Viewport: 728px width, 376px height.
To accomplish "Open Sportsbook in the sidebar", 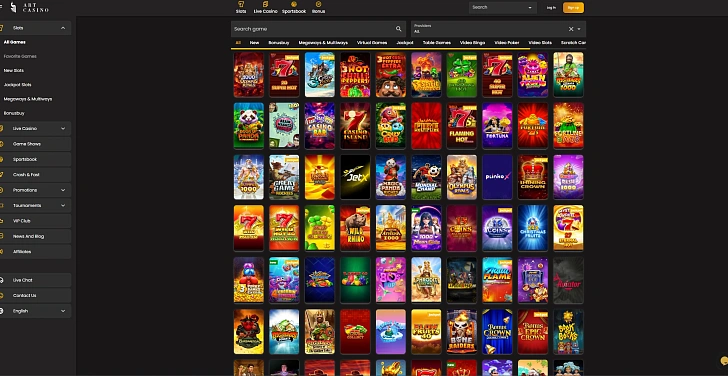I will (35, 159).
